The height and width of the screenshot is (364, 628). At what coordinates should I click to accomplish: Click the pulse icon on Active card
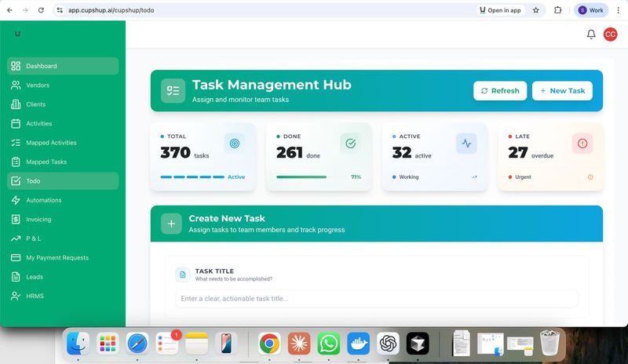coord(466,144)
